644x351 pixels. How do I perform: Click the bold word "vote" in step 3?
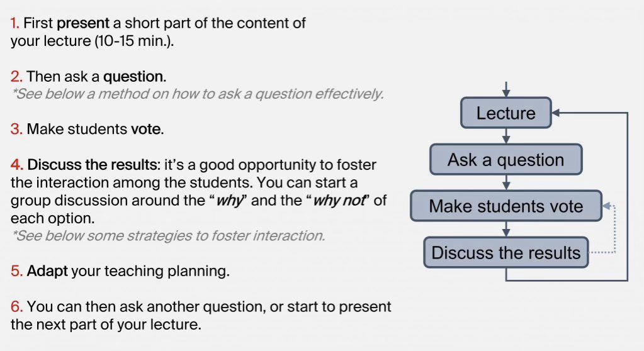pyautogui.click(x=146, y=130)
